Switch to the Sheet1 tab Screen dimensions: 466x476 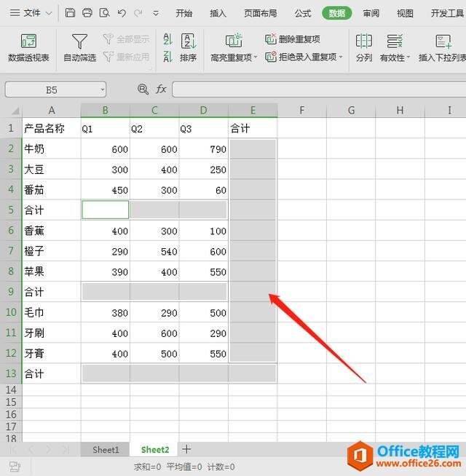(x=106, y=450)
